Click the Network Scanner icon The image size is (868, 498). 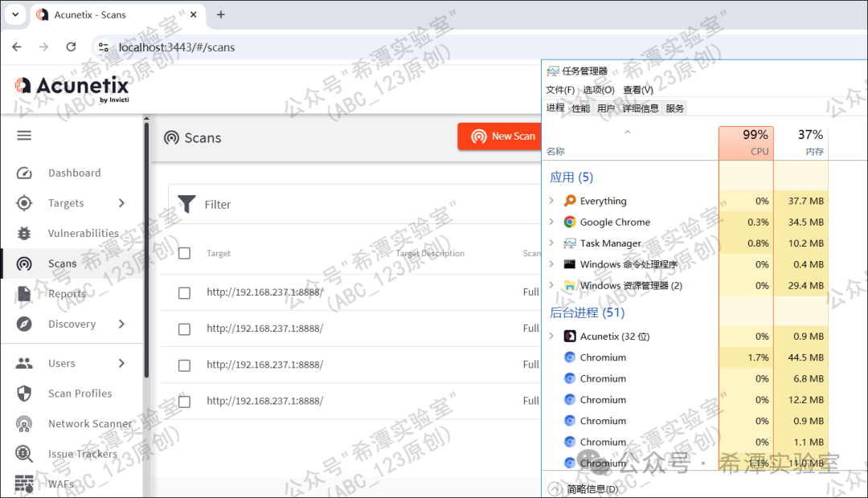(x=24, y=424)
